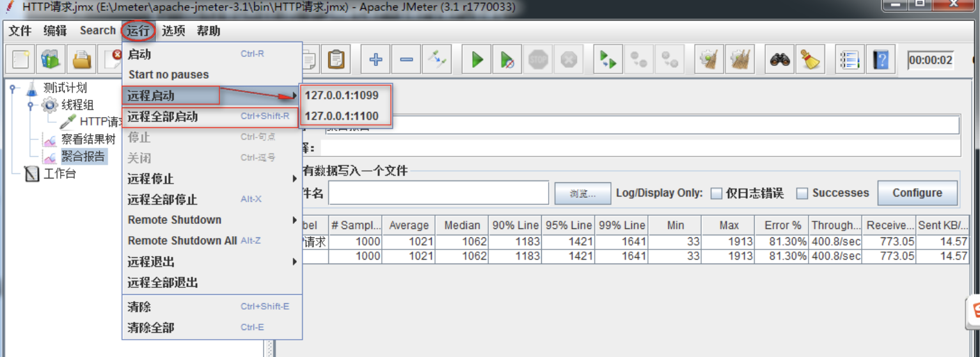980x357 pixels.
Task: Click the Open file folder icon
Action: tap(82, 60)
